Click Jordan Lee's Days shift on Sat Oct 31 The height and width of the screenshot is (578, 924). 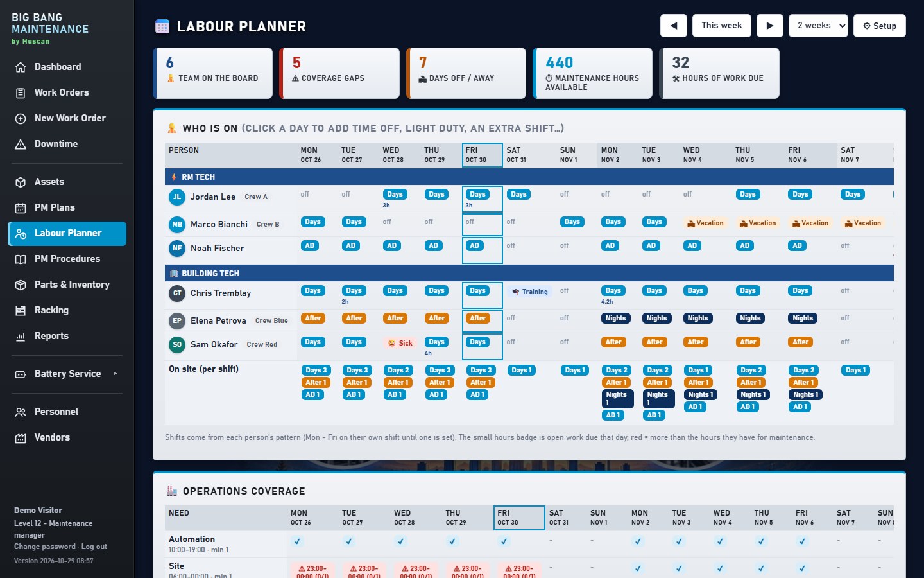(518, 195)
